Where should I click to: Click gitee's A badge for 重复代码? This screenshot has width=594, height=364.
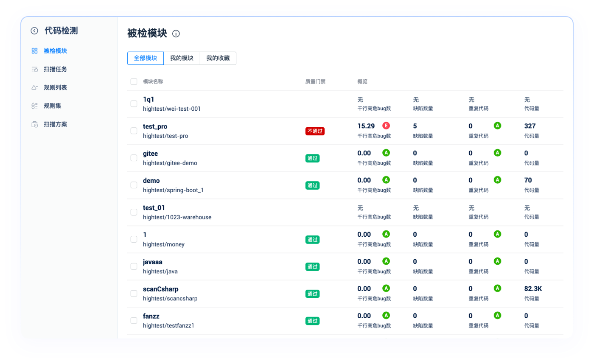[497, 153]
